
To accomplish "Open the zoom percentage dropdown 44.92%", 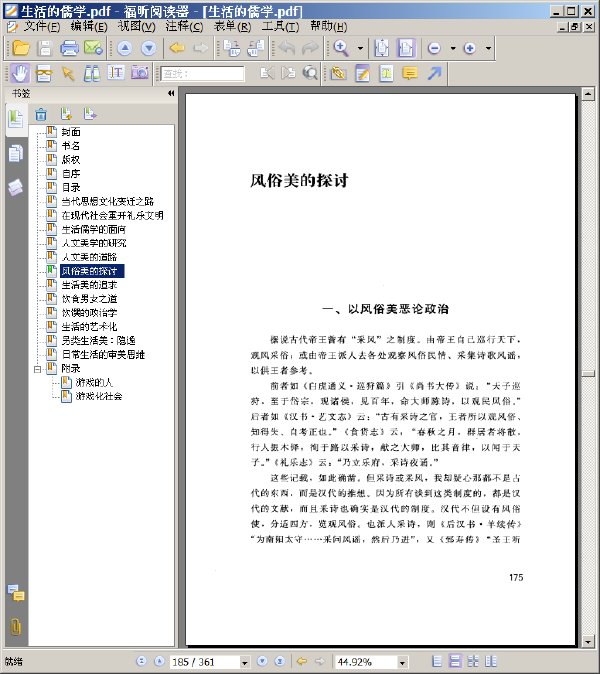I will (x=402, y=662).
